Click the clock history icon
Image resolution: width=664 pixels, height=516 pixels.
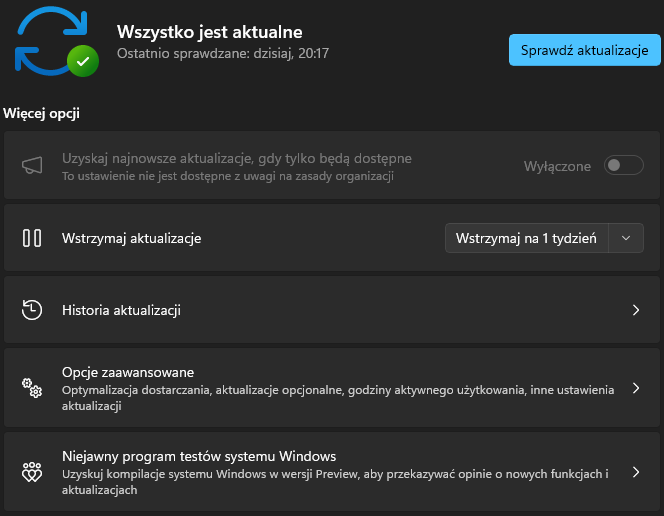click(32, 310)
